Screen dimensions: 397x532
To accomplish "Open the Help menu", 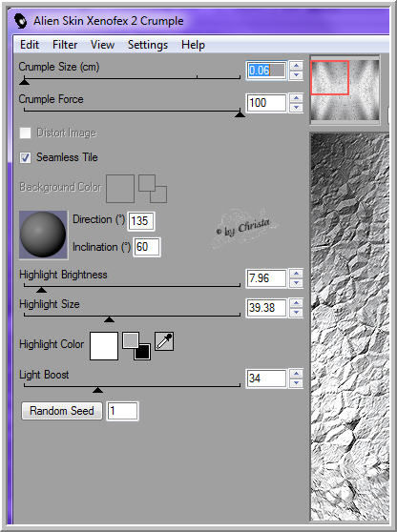I will point(193,45).
